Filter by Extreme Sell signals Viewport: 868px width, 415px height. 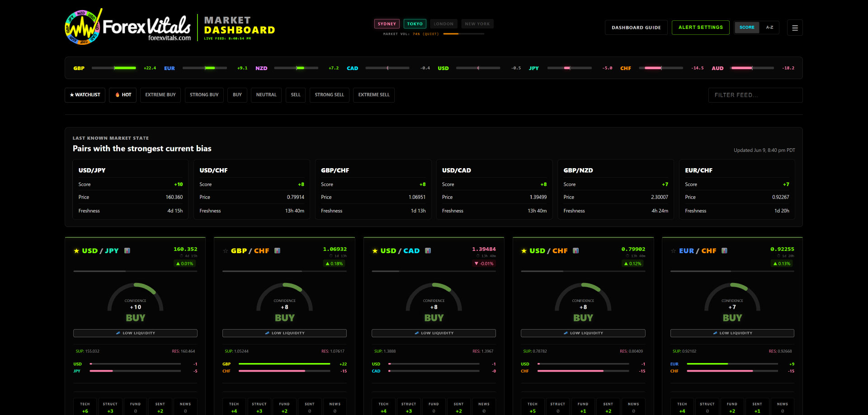(374, 95)
